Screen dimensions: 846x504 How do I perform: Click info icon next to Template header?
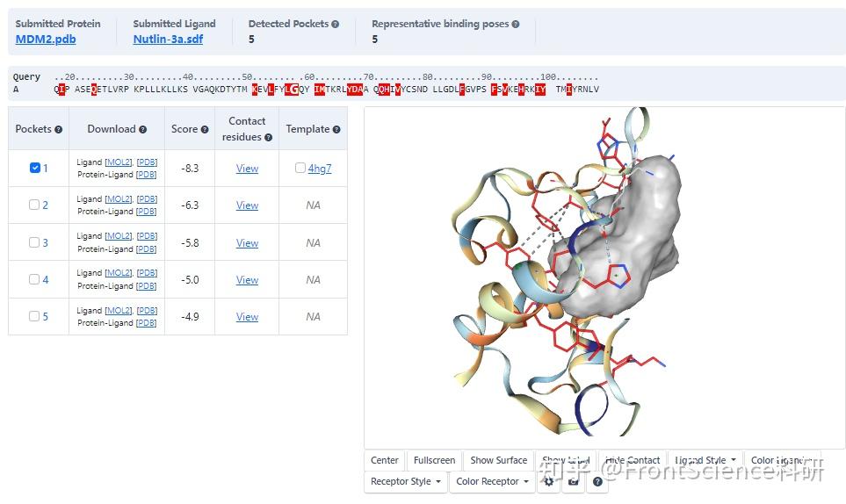pos(336,129)
